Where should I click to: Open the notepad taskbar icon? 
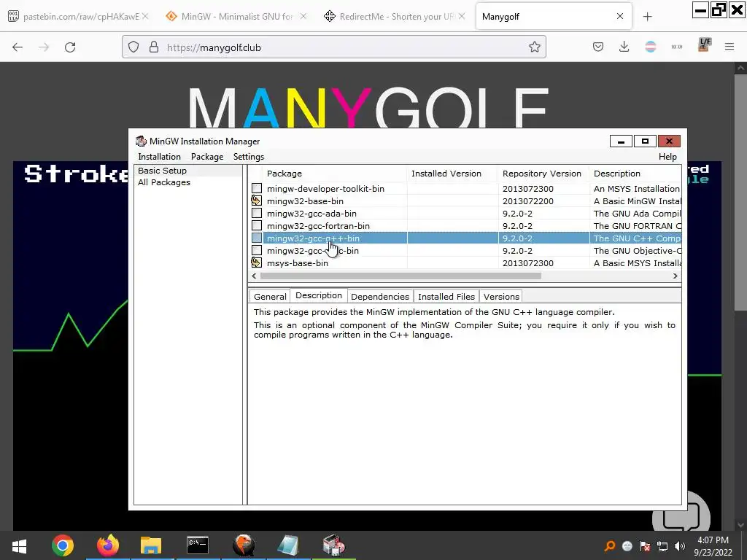pos(287,545)
